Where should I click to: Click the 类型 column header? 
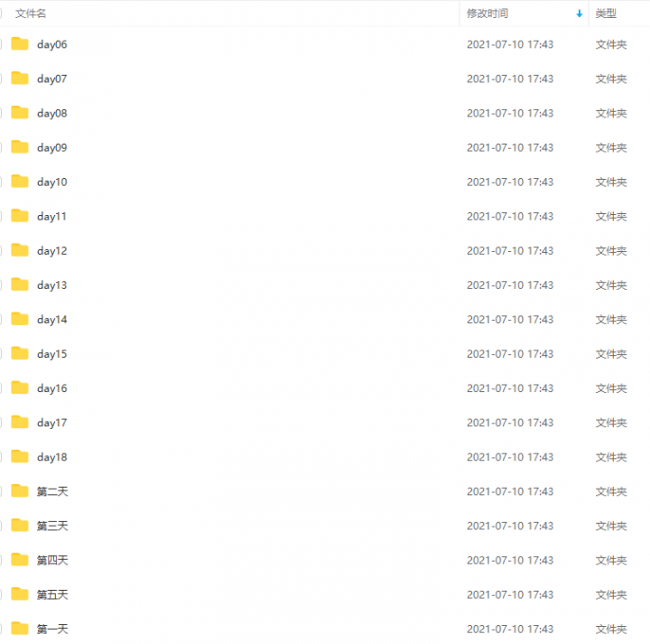point(606,14)
